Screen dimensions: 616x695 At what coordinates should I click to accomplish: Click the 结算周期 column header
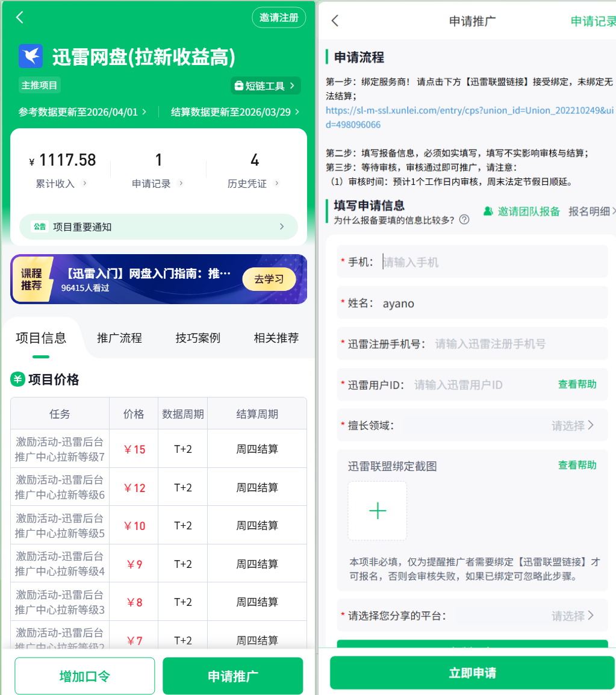(257, 414)
